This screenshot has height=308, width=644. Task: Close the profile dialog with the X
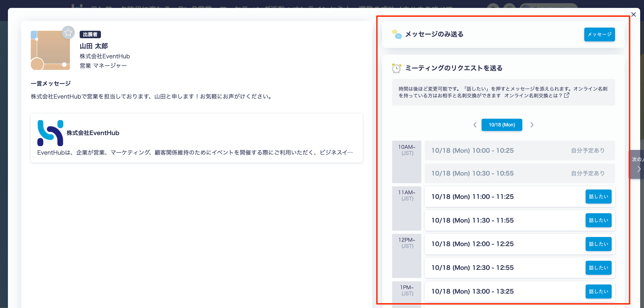(633, 14)
